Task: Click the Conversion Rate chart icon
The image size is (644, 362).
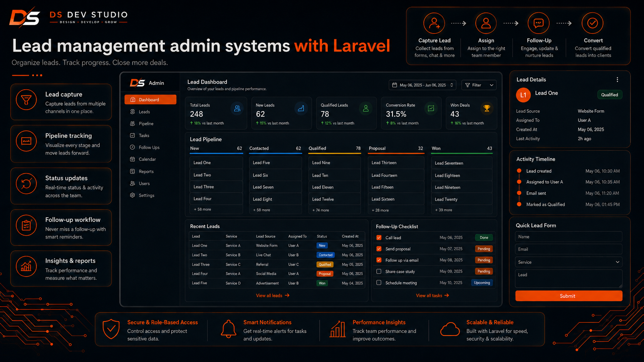Action: click(x=431, y=108)
